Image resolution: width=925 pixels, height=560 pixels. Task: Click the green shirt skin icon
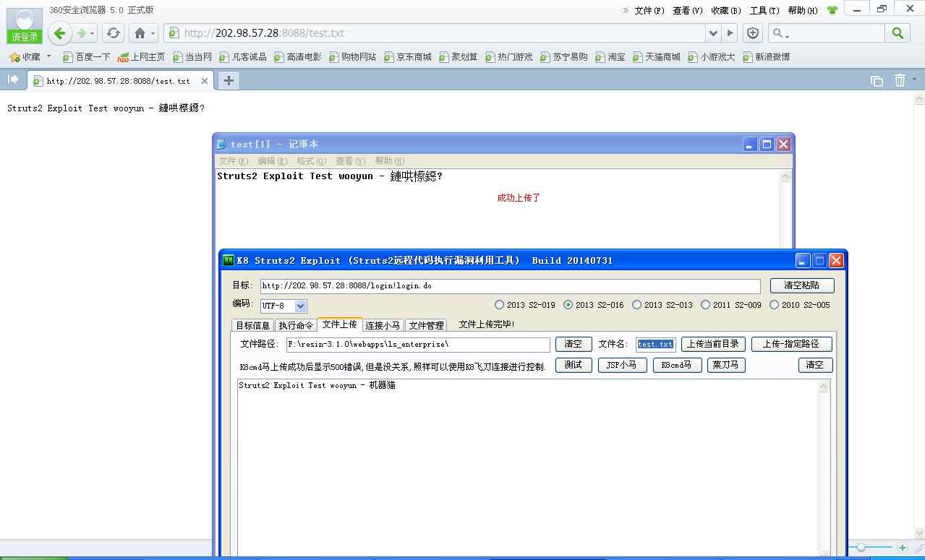tap(832, 10)
